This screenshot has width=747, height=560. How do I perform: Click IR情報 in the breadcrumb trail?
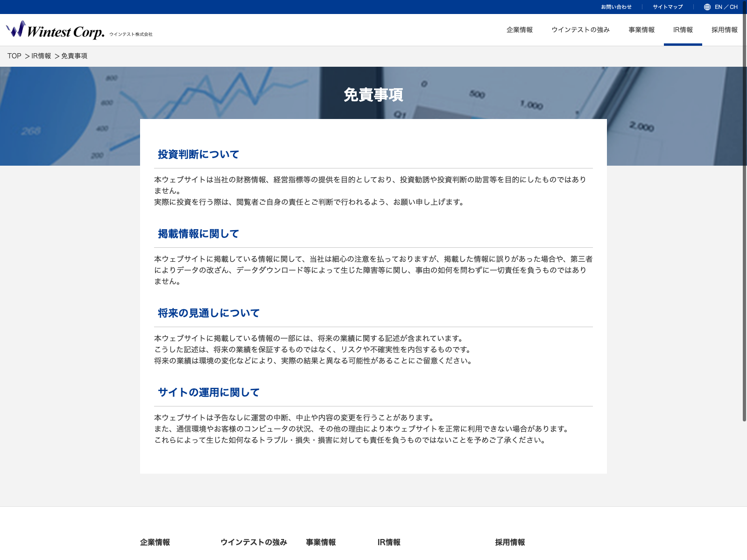coord(41,56)
